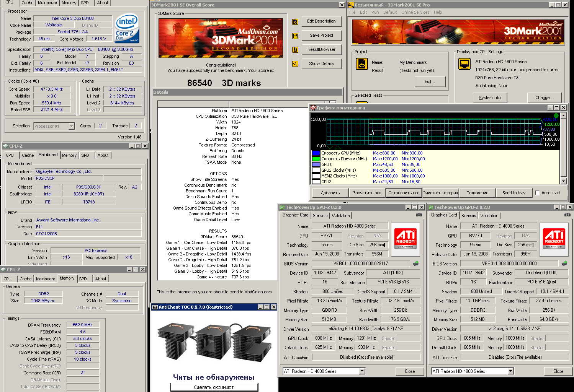Click the monitoring list scrollbar down arrow

(563, 181)
